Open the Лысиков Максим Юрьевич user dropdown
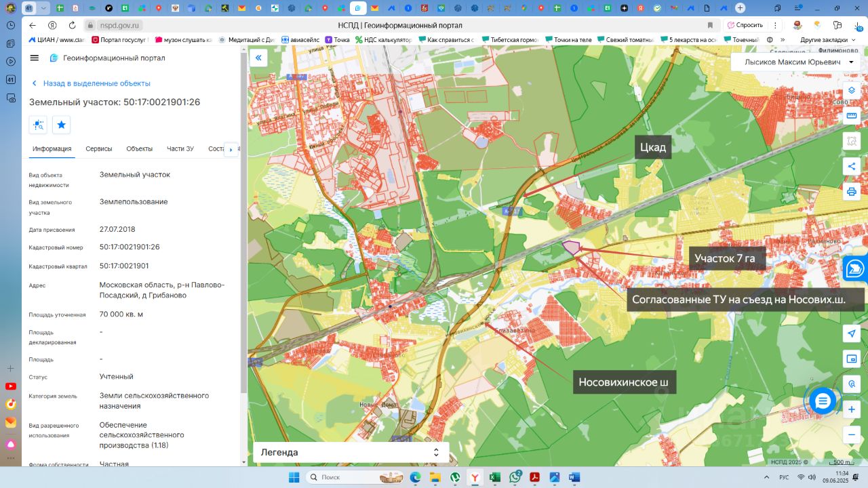The height and width of the screenshot is (488, 868). coord(795,62)
